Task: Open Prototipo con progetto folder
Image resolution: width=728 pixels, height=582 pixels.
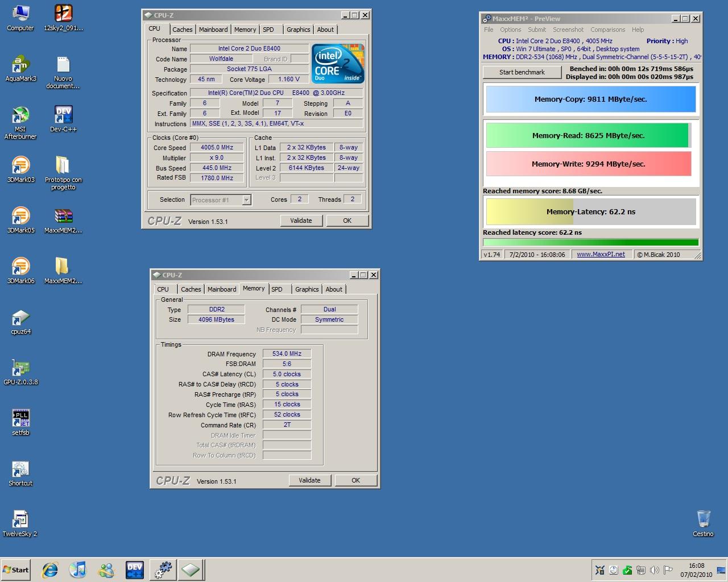Action: point(63,173)
